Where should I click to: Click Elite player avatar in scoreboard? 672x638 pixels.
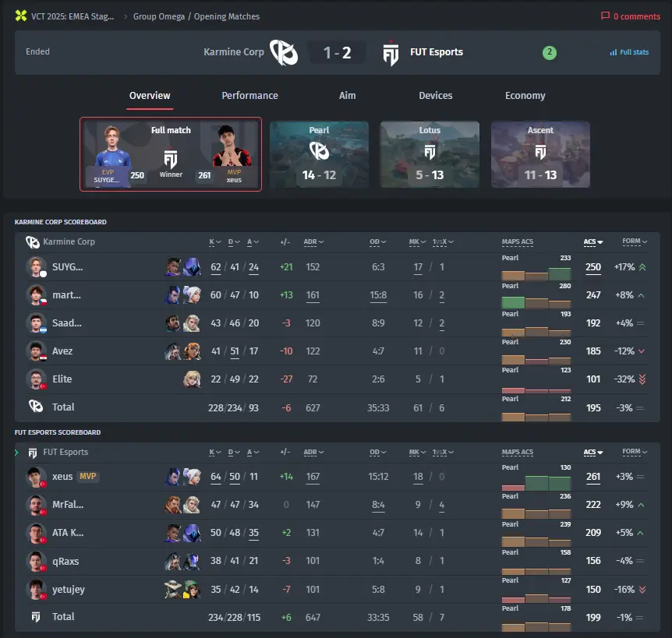(36, 379)
